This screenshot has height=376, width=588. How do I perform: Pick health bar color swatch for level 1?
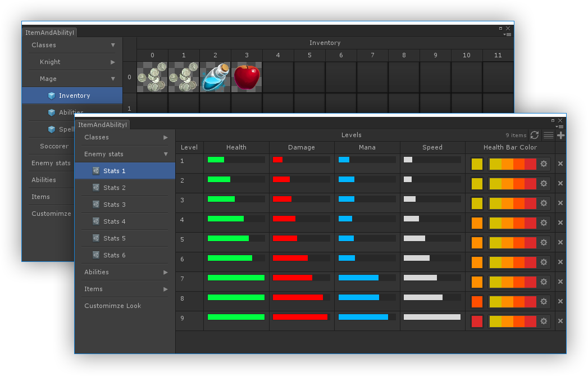point(477,164)
